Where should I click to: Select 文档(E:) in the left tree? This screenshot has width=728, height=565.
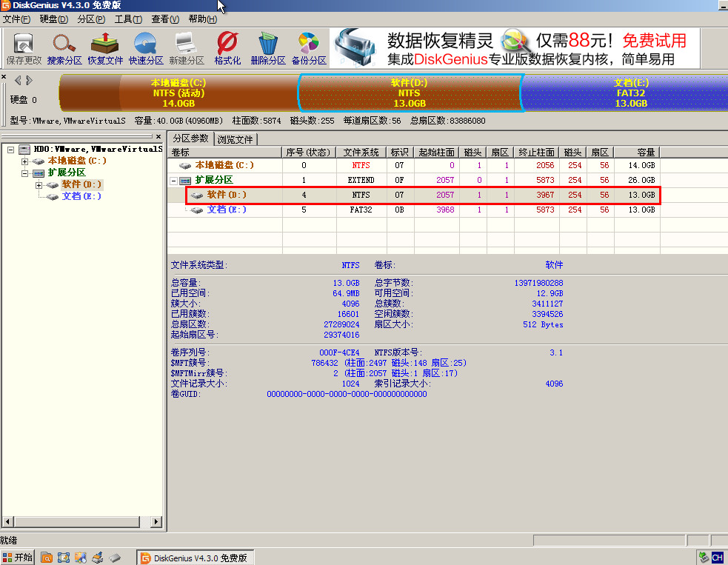tap(81, 196)
